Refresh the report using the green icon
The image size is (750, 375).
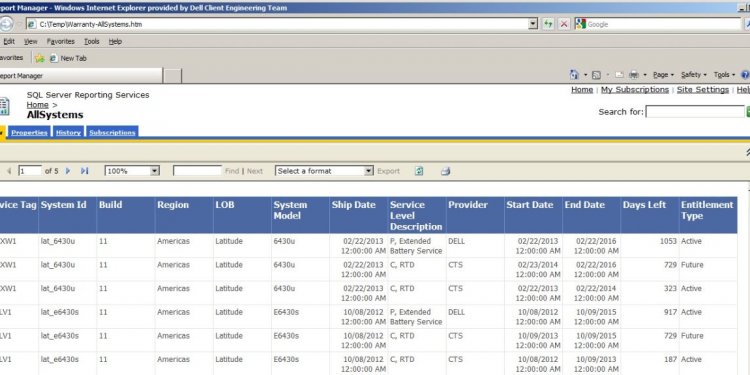419,171
